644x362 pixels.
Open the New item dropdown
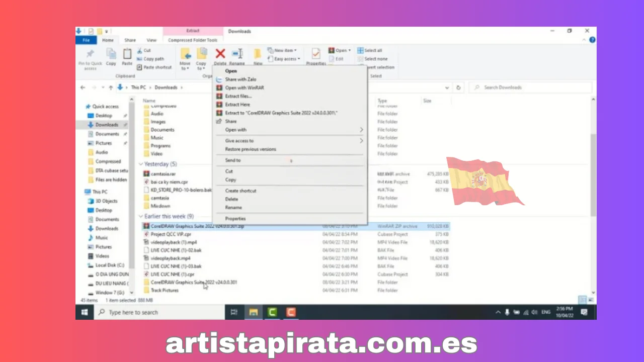pyautogui.click(x=282, y=50)
